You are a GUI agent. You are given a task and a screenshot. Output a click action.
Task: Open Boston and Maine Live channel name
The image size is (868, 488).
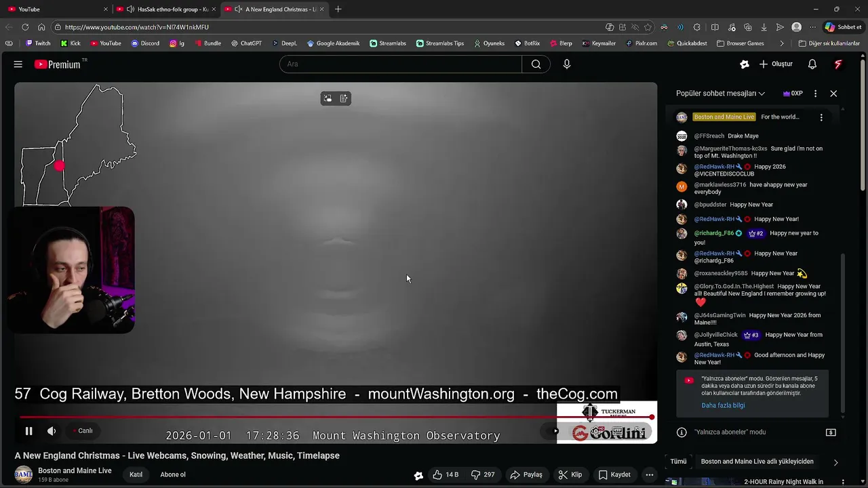(x=75, y=470)
